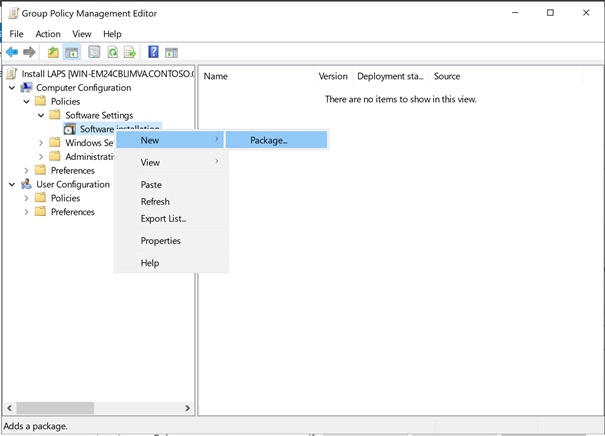Viewport: 605px width, 436px height.
Task: Choose Help in the context menu
Action: pos(170,263)
